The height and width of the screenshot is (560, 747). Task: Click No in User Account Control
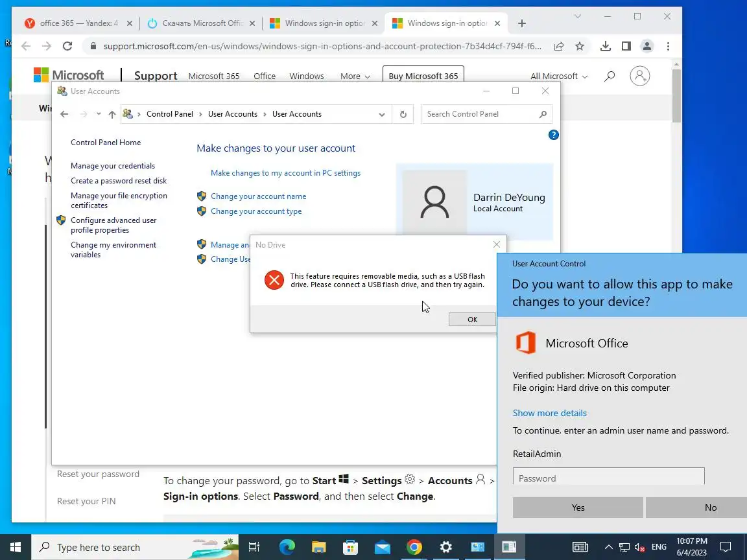[x=697, y=507]
